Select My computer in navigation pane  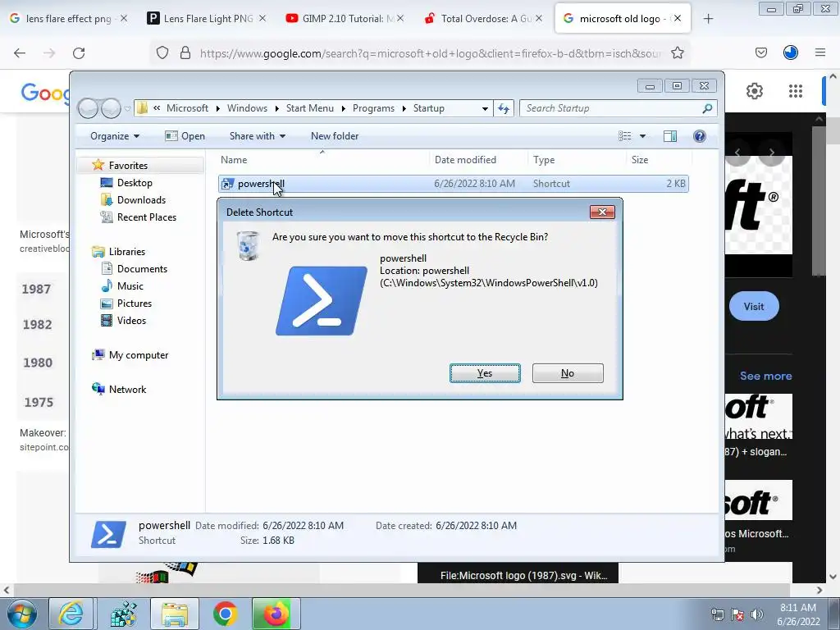point(138,355)
